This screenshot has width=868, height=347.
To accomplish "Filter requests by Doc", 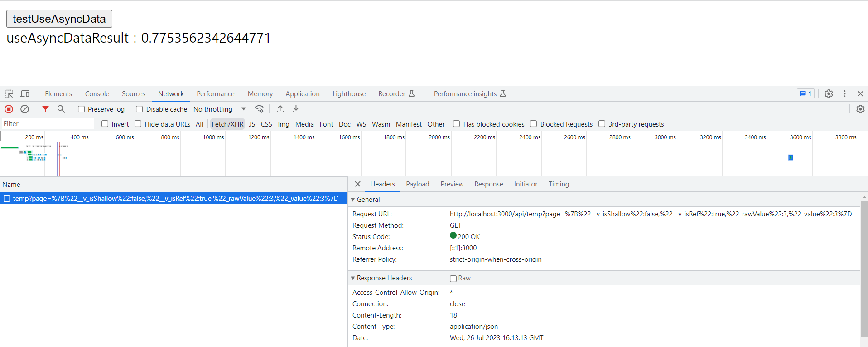I will point(345,124).
